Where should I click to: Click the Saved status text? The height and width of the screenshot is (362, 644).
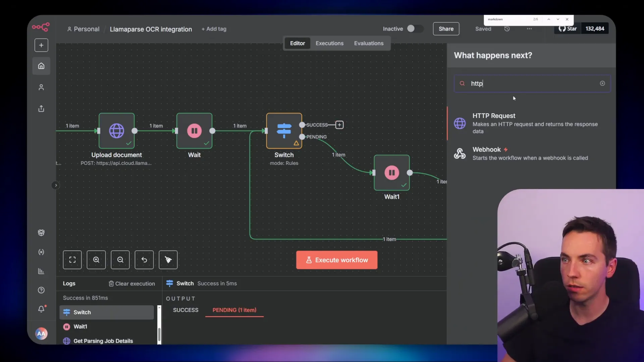pyautogui.click(x=483, y=29)
